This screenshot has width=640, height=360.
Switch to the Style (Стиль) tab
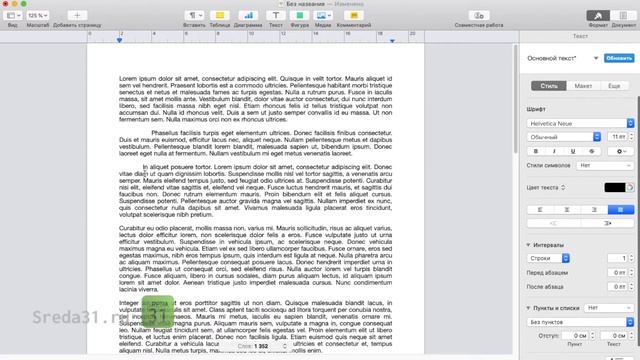point(549,86)
